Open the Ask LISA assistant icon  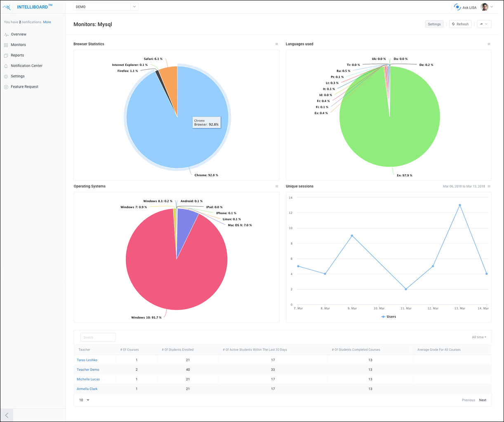[x=457, y=7]
